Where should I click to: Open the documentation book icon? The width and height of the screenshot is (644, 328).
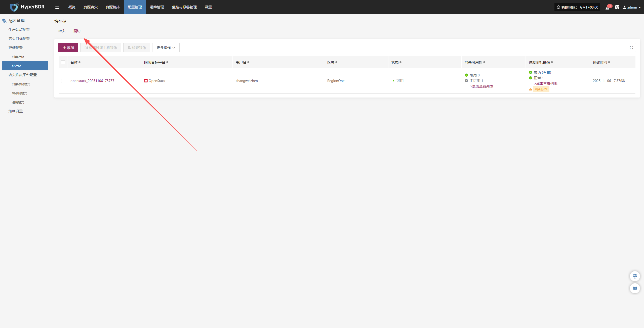point(635,288)
